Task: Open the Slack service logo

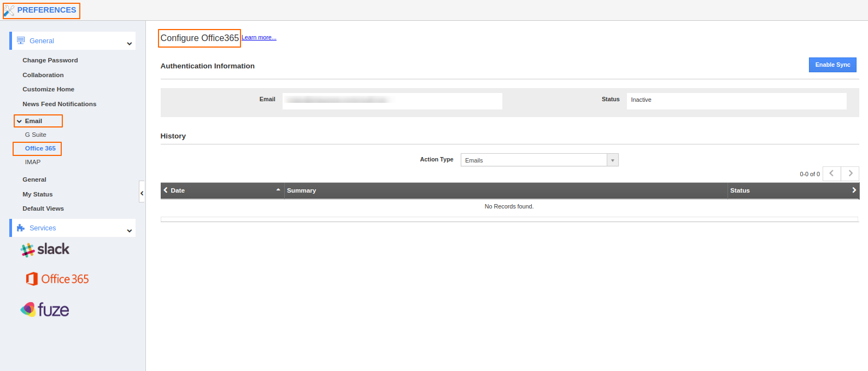Action: point(45,250)
